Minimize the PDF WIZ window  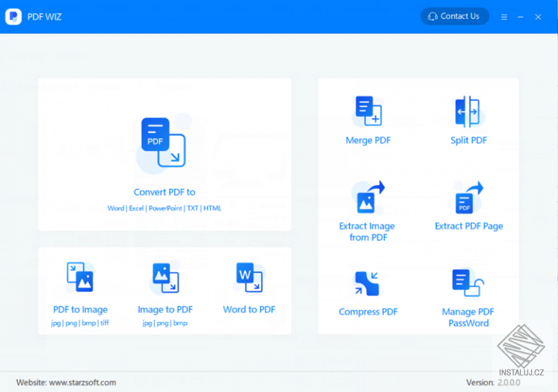pos(521,17)
